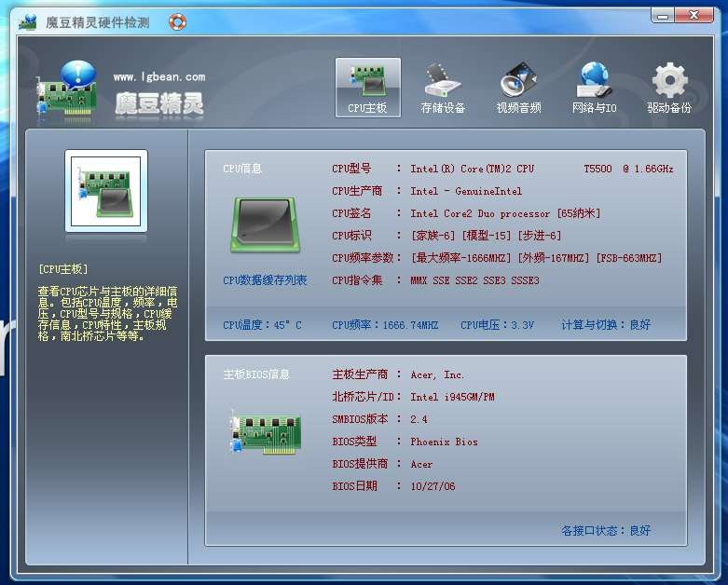Click the 魔豆精灵硬件检测 window title
The image size is (728, 585).
click(x=98, y=22)
